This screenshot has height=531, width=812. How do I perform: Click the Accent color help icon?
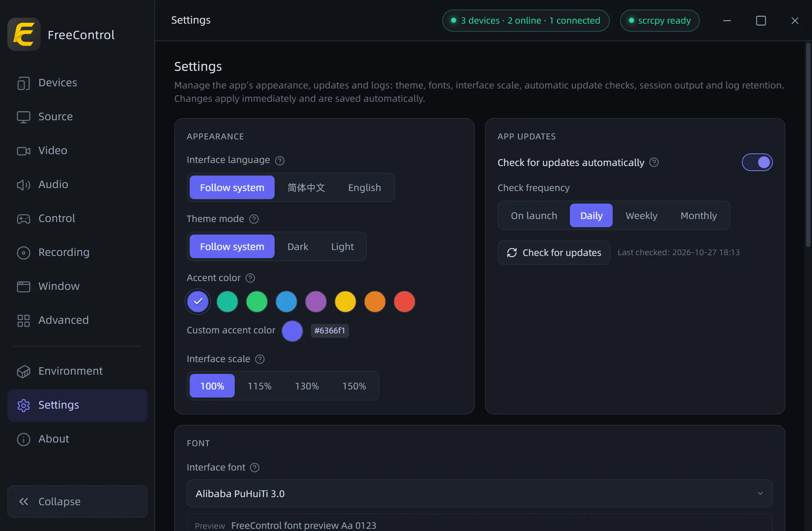[250, 278]
